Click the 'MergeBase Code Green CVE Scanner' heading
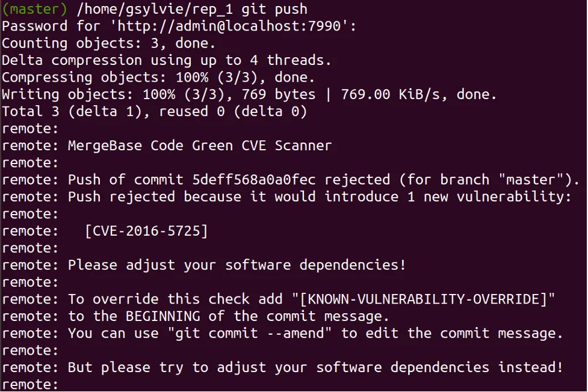The height and width of the screenshot is (392, 588). pyautogui.click(x=200, y=145)
